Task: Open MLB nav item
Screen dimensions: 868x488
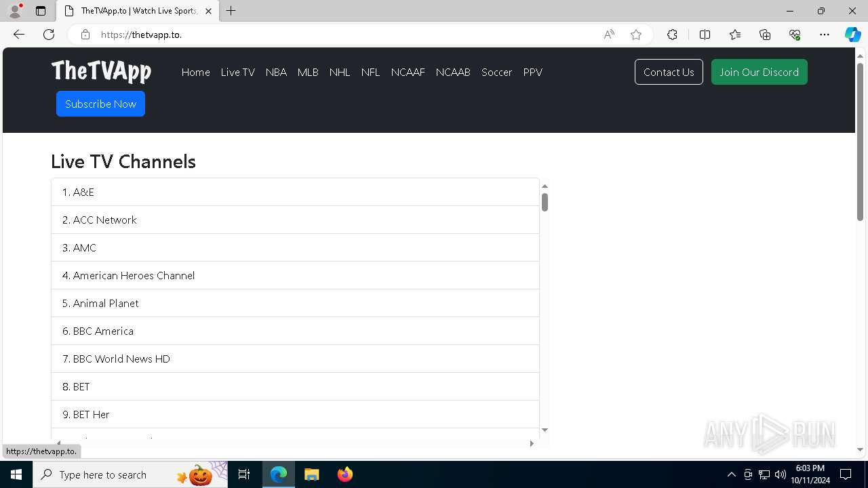Action: pyautogui.click(x=308, y=73)
